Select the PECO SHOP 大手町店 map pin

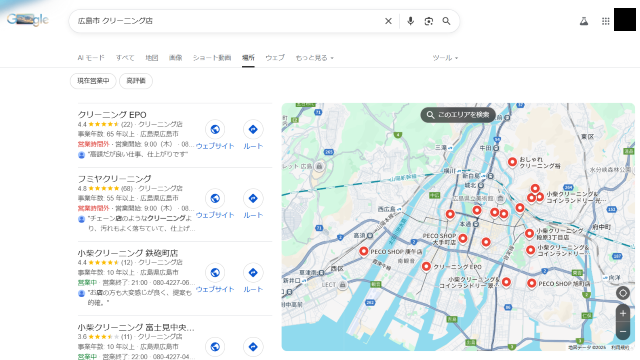(463, 238)
